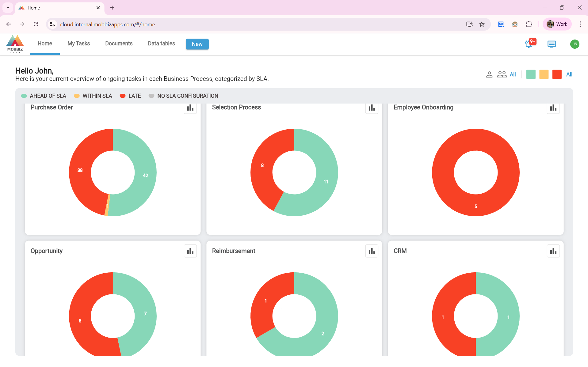Click the Employee Onboarding card title

423,108
